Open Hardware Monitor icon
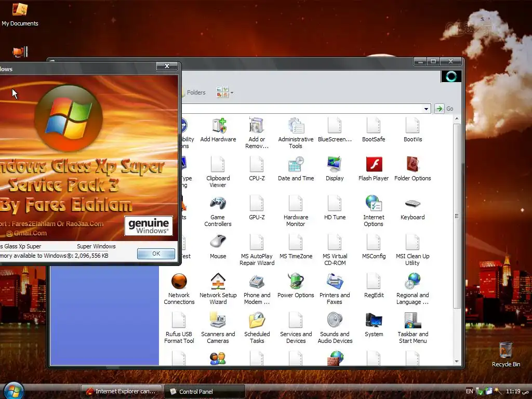The width and height of the screenshot is (532, 399). (x=296, y=211)
